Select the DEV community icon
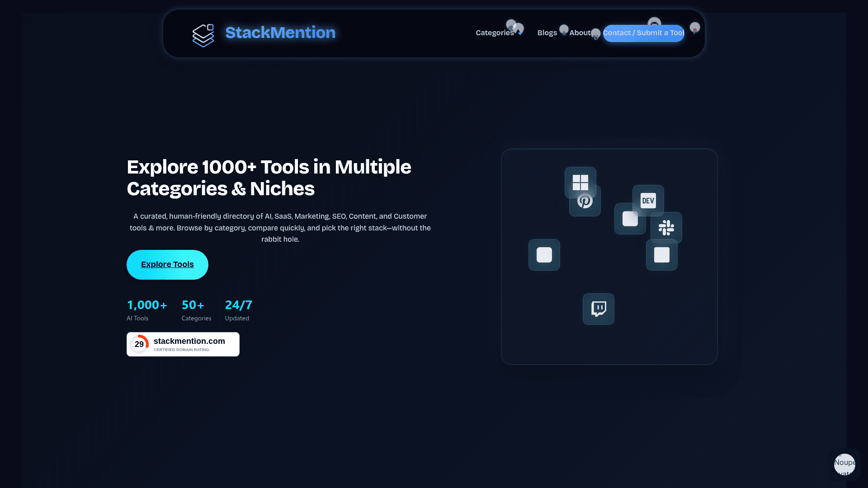Image resolution: width=868 pixels, height=488 pixels. pyautogui.click(x=648, y=200)
